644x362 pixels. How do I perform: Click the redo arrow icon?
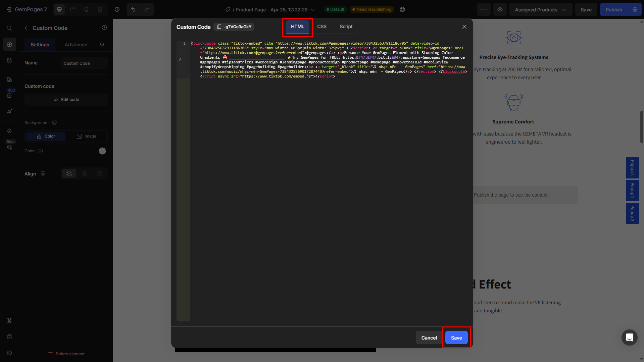point(147,9)
